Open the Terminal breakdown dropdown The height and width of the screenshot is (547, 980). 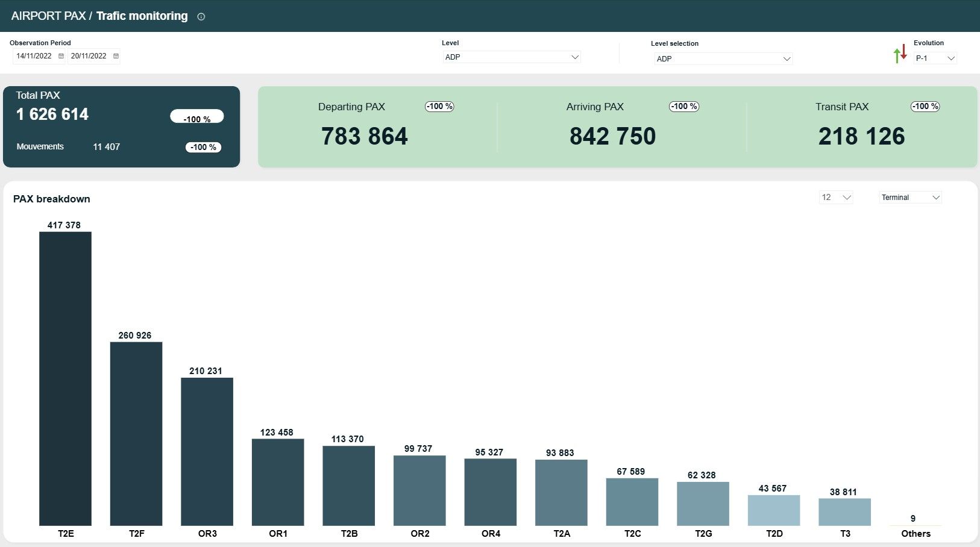tap(910, 198)
